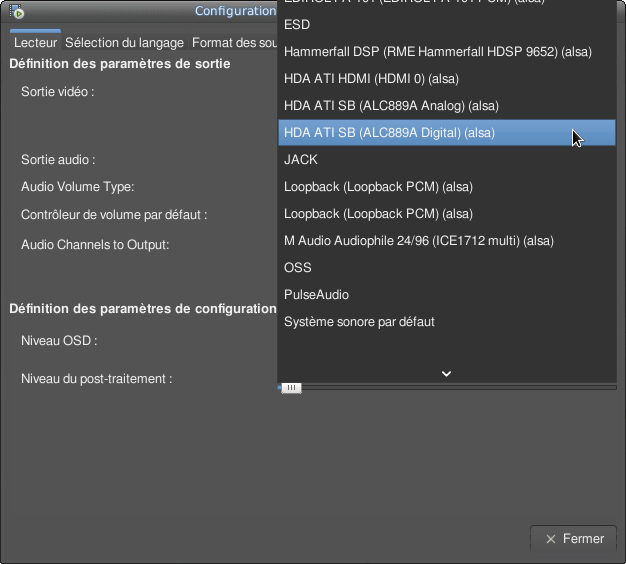The width and height of the screenshot is (626, 564).
Task: Choose JACK as audio output
Action: coord(301,160)
